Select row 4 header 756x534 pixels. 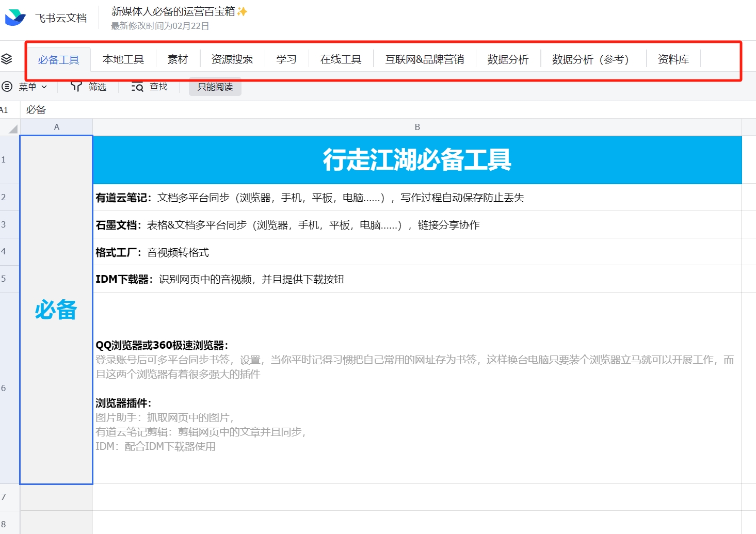(x=9, y=251)
